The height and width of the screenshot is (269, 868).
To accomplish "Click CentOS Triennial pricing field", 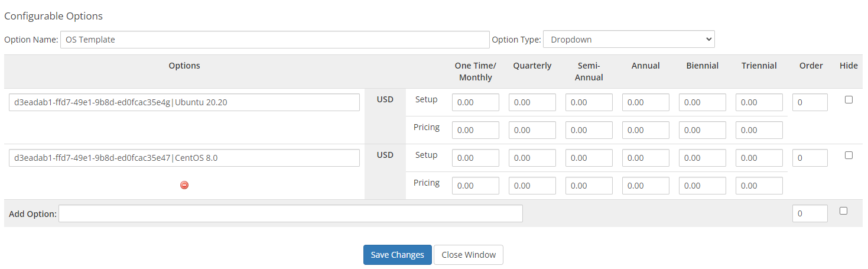I will pyautogui.click(x=759, y=186).
